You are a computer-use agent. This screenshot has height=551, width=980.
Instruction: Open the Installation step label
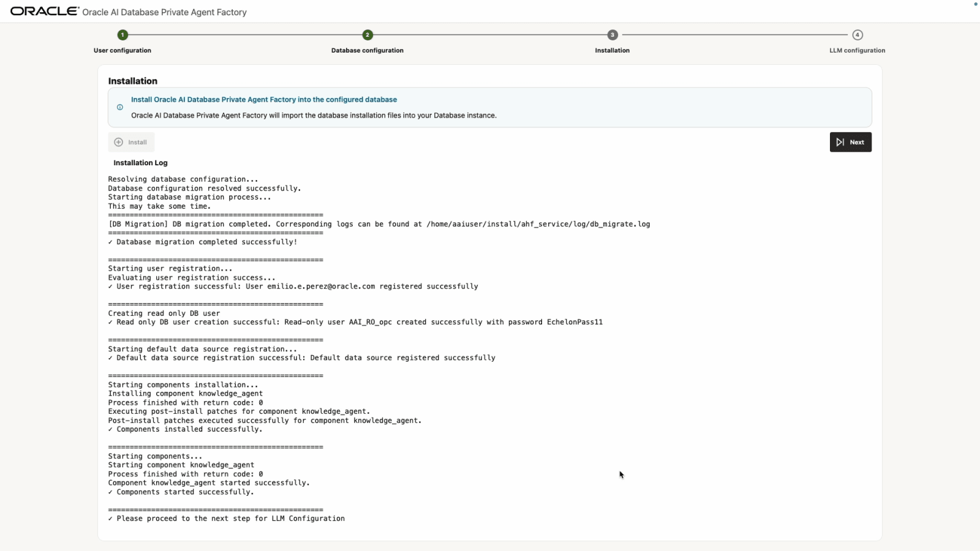(x=612, y=50)
